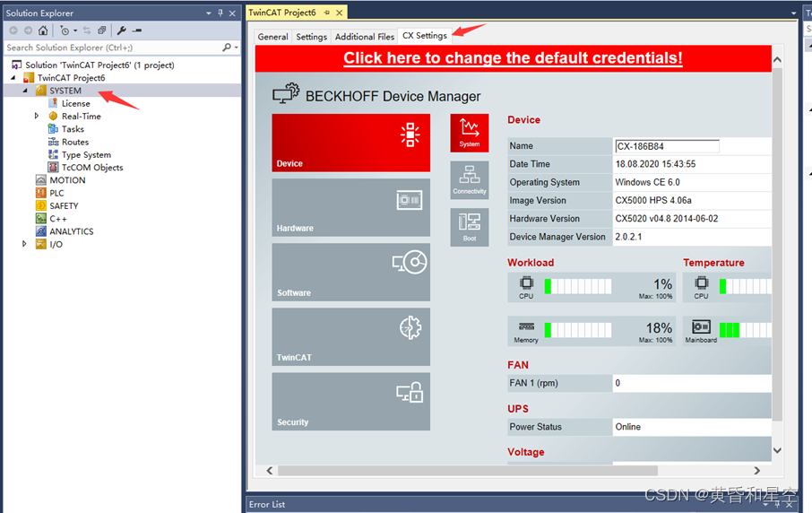Open Solution Explorer window position menu
This screenshot has width=812, height=513.
(x=209, y=13)
